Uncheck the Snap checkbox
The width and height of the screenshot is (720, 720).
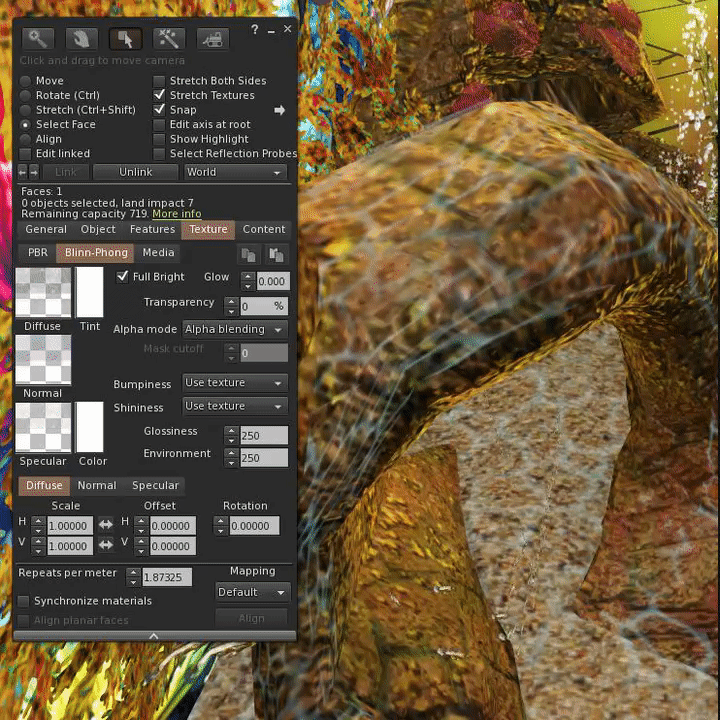pos(159,110)
